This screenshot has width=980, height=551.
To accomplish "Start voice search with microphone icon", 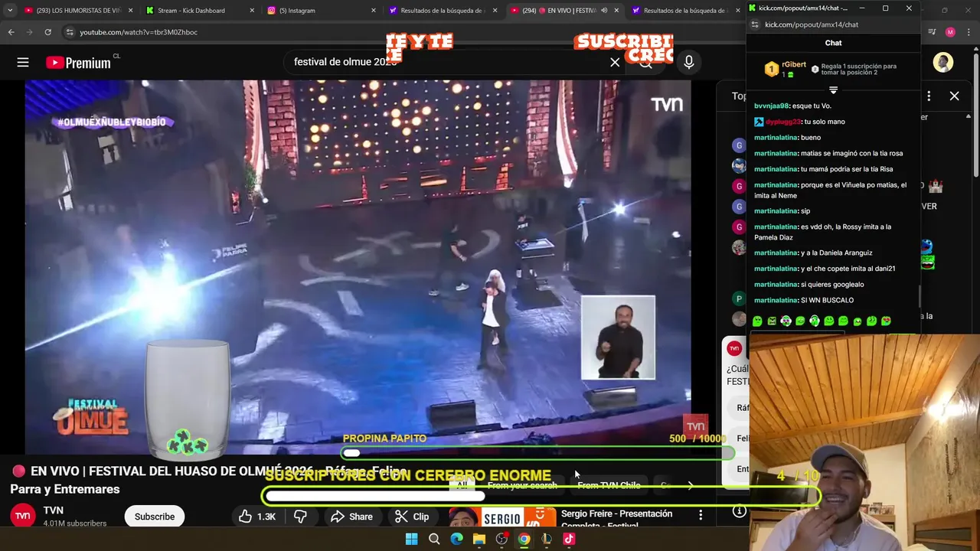I will coord(689,62).
